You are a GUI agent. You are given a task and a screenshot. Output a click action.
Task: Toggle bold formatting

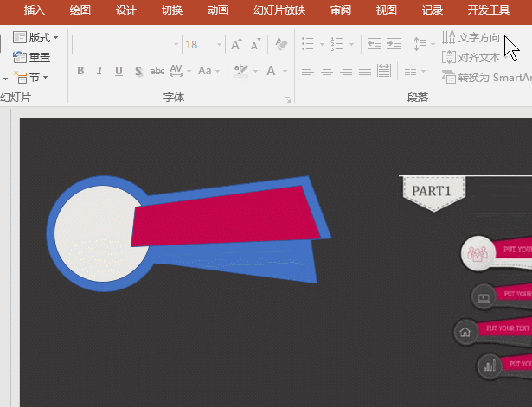tap(80, 71)
